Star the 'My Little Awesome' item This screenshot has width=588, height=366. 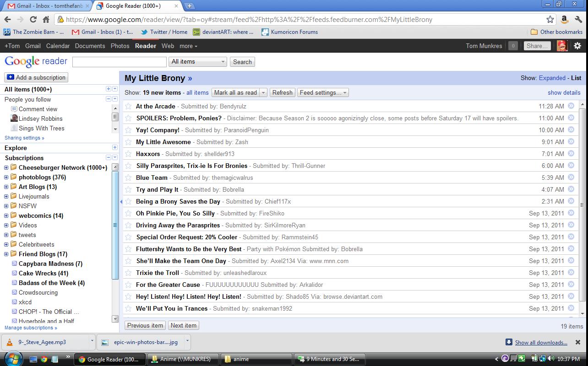[x=128, y=142]
